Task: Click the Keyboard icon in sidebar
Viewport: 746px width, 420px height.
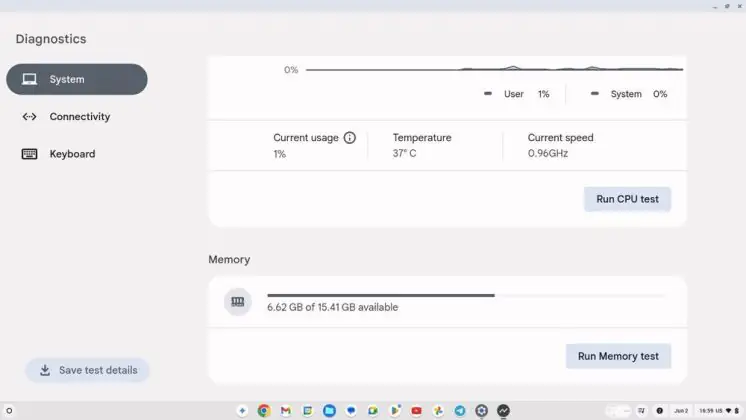Action: pyautogui.click(x=29, y=154)
